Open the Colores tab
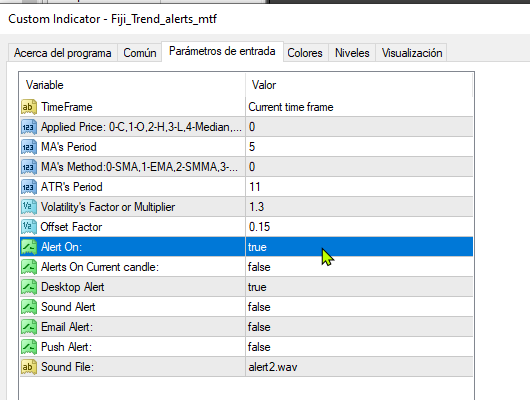The image size is (530, 400). tap(305, 53)
